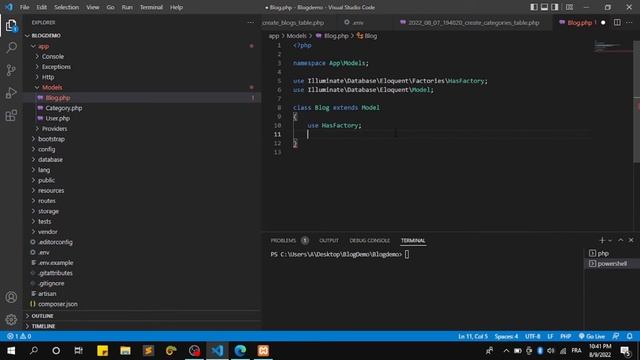Open Category.php in explorer
640x360 pixels.
tap(64, 108)
